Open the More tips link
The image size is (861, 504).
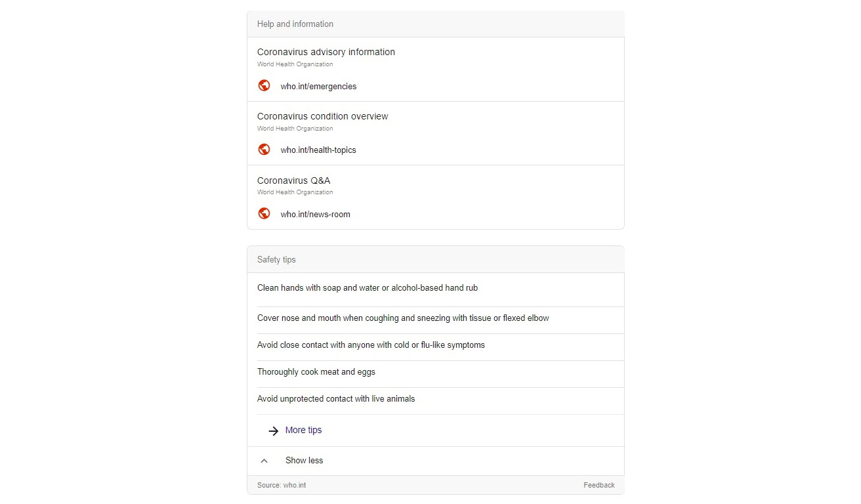[303, 430]
